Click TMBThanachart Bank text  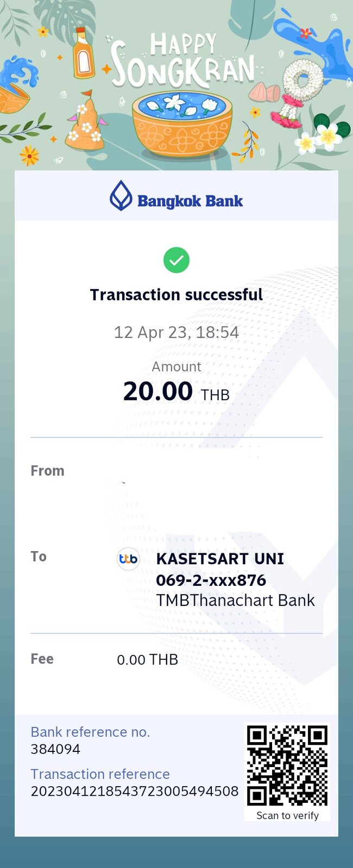tap(235, 601)
